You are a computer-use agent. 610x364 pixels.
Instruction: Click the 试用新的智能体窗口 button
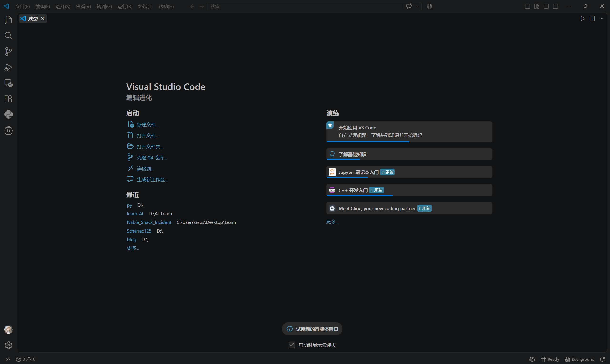tap(312, 329)
